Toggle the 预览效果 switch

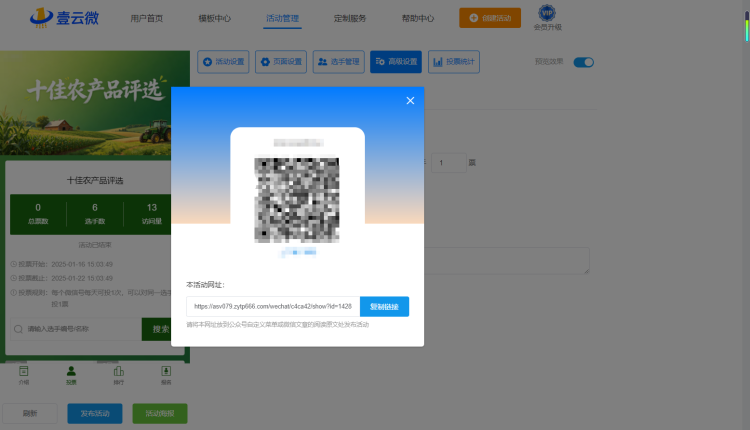coord(584,62)
